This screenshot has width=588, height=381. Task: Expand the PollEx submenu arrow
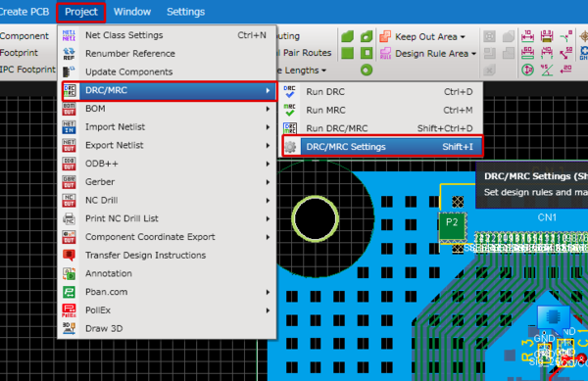(268, 310)
